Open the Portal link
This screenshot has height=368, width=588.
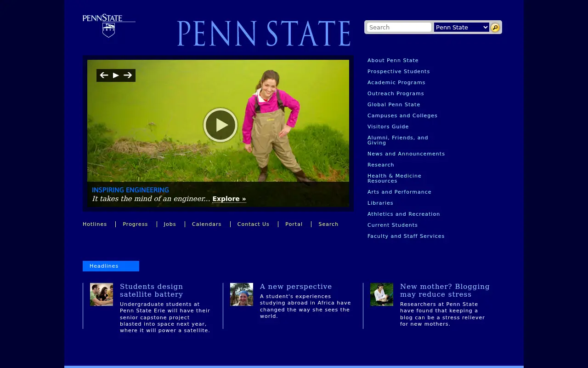[294, 224]
